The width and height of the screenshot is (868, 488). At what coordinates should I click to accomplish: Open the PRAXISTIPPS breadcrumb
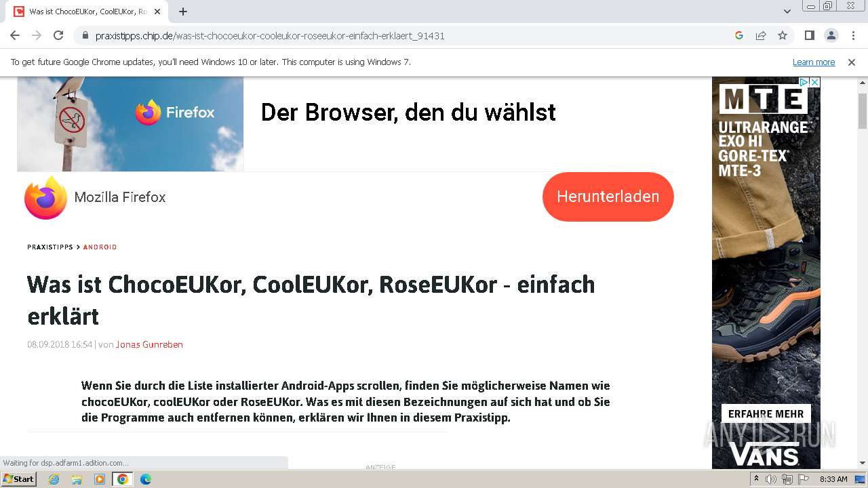[50, 247]
